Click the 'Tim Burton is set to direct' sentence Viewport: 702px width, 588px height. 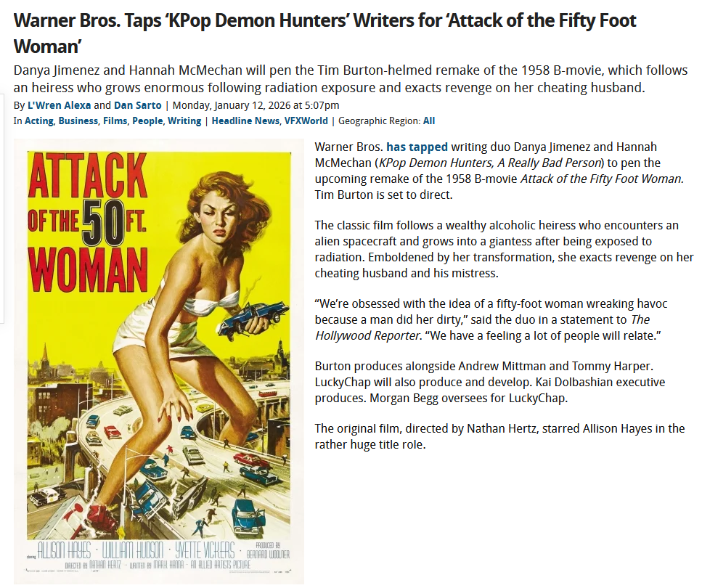(x=384, y=195)
